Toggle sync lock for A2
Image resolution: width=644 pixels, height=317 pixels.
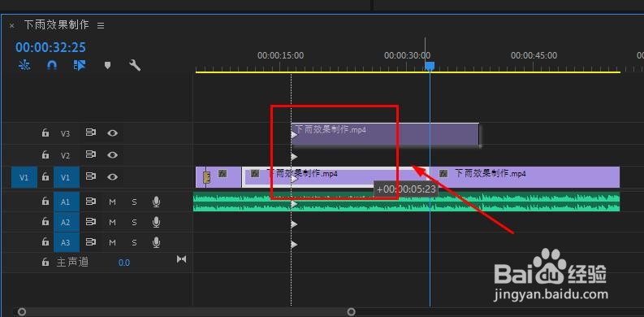pyautogui.click(x=90, y=222)
